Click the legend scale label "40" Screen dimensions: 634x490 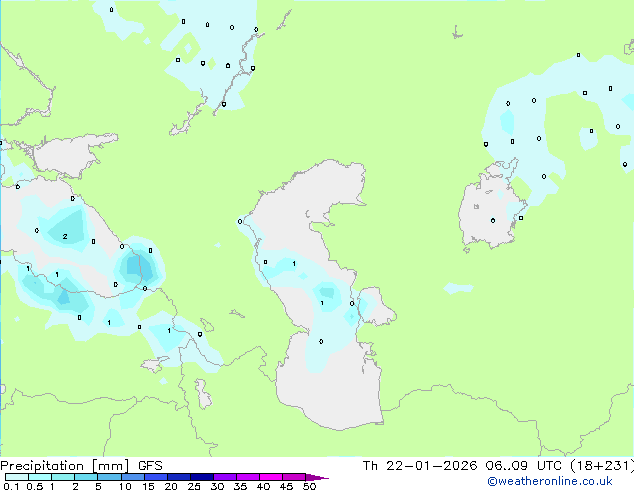coord(263,486)
